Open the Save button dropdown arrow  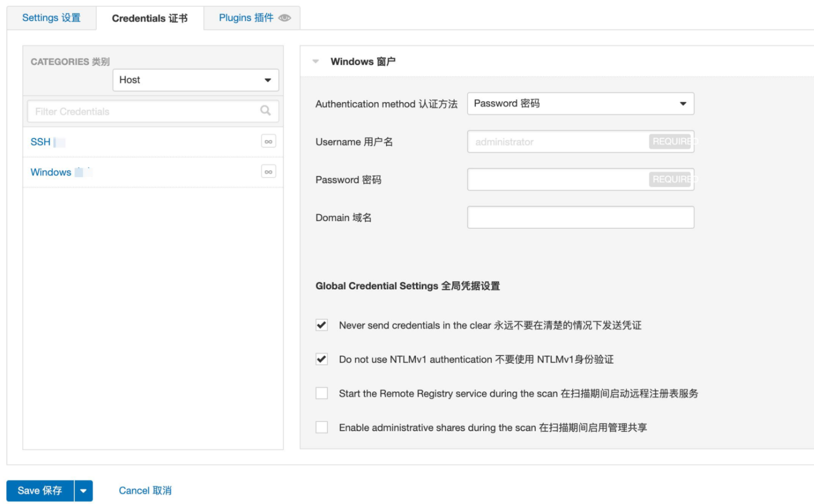83,491
